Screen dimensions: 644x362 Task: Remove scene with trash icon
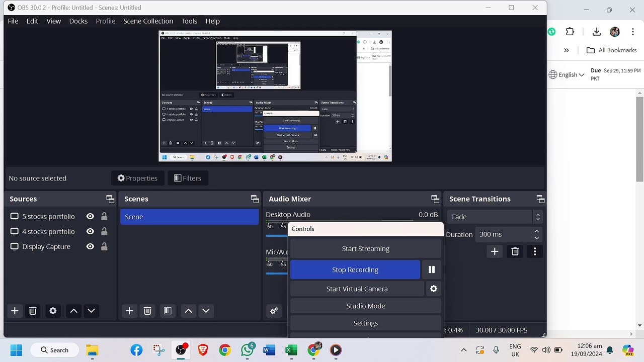[x=147, y=311]
